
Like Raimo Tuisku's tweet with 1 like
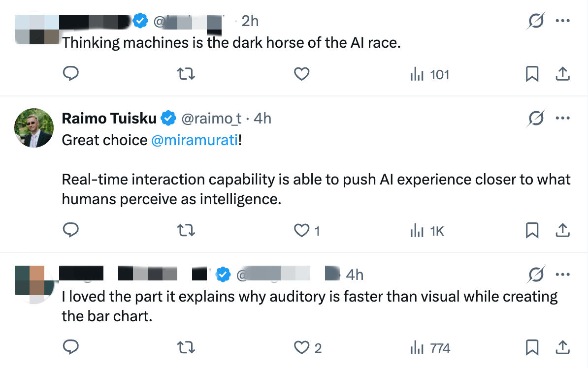coord(307,230)
